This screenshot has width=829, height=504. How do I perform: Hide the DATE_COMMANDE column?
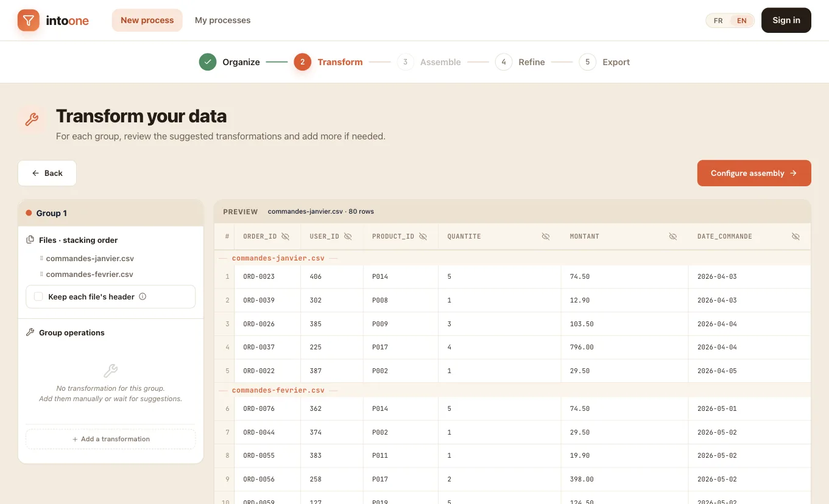tap(795, 236)
